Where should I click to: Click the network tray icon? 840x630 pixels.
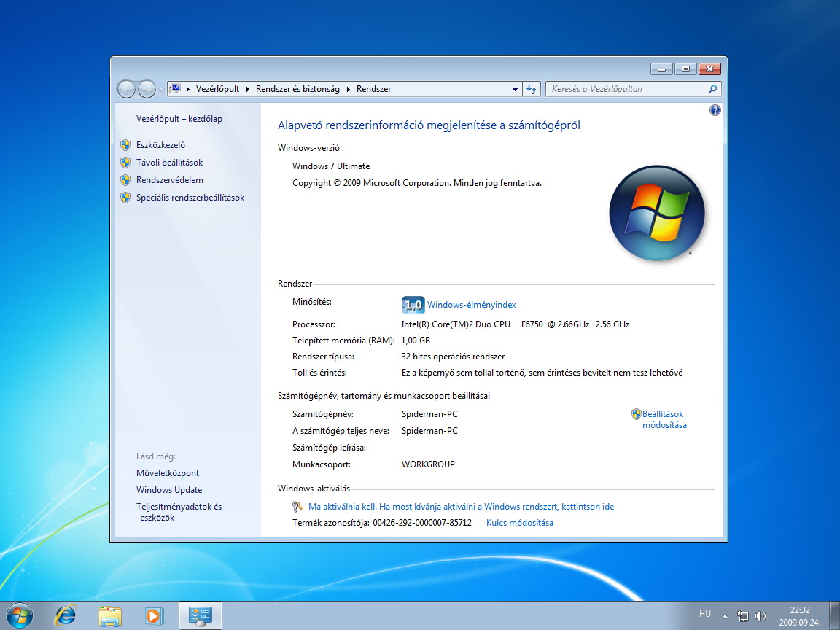[743, 615]
